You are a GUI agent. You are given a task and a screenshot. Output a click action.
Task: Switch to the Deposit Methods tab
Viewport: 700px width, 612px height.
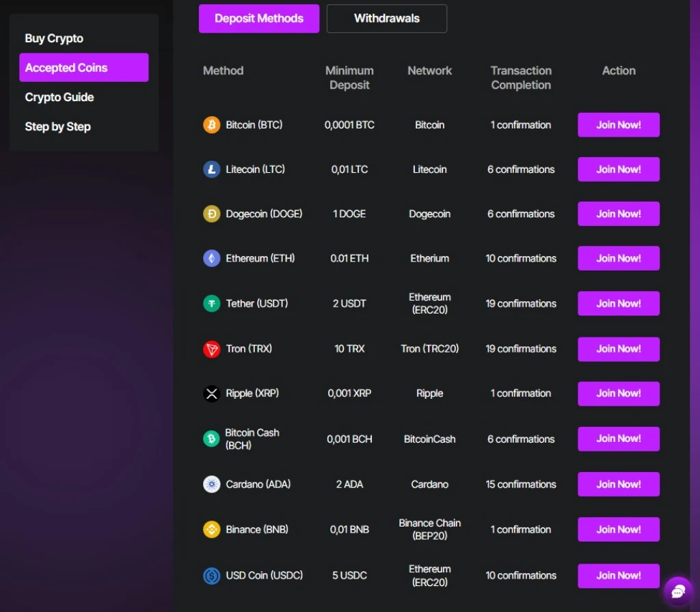pyautogui.click(x=259, y=18)
